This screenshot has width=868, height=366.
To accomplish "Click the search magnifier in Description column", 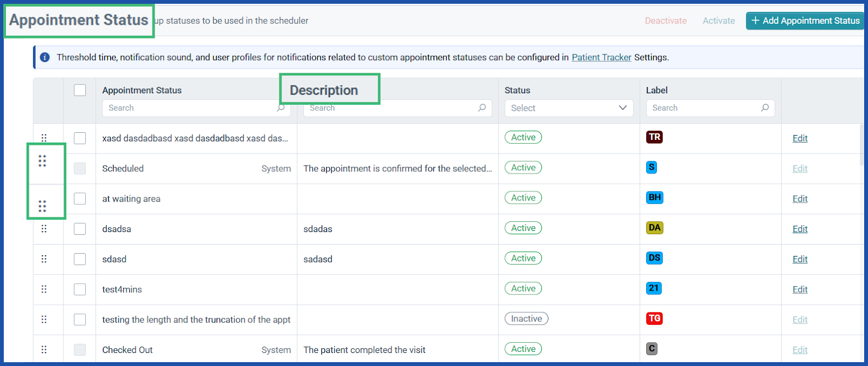I will [x=482, y=108].
